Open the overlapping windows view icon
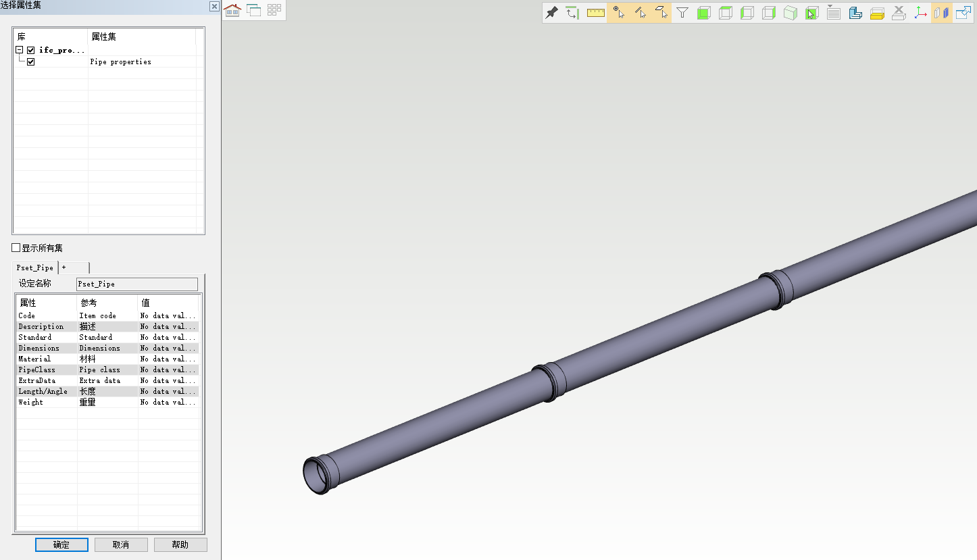 coord(254,10)
